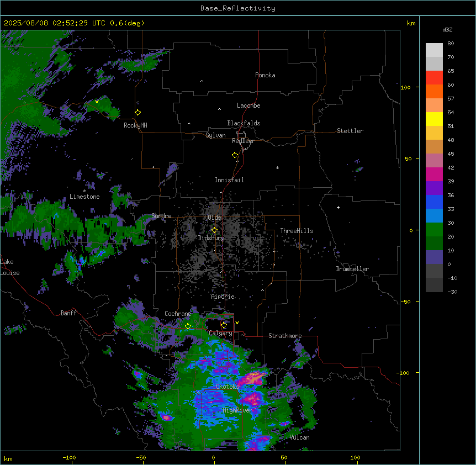Select the RedDeer label
This screenshot has width=476, height=465.
pos(243,141)
